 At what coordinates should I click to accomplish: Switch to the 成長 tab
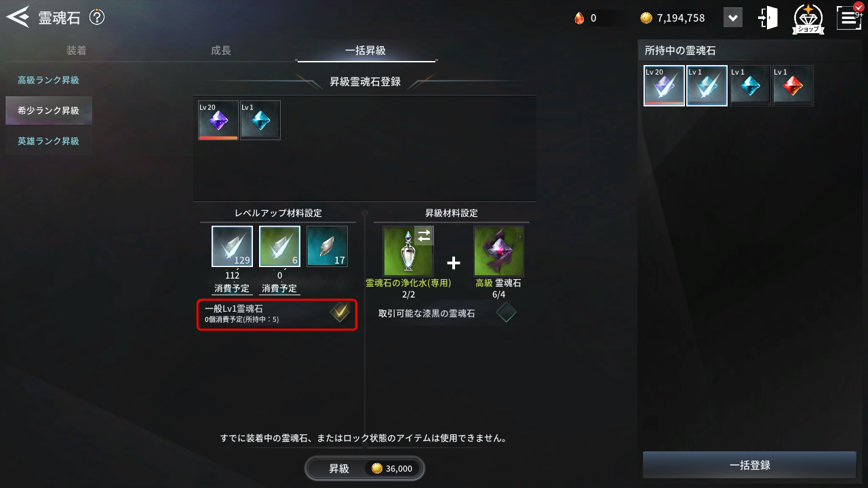[x=220, y=51]
